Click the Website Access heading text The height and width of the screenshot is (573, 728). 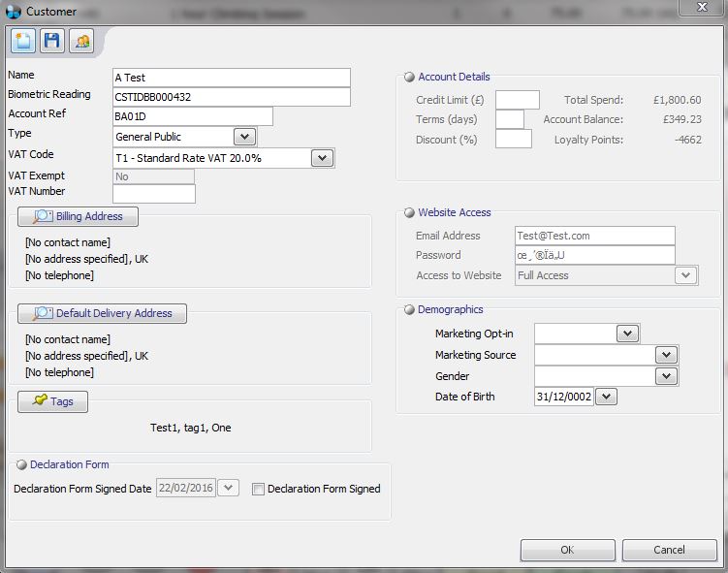pyautogui.click(x=454, y=212)
